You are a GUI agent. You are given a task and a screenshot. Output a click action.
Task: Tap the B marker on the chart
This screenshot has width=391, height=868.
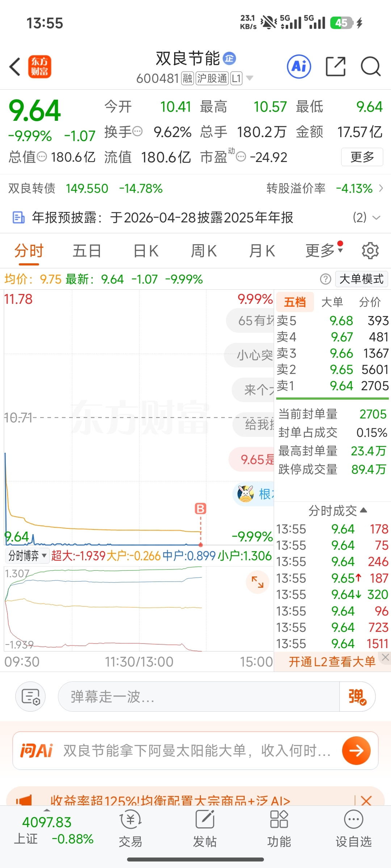pos(201,509)
